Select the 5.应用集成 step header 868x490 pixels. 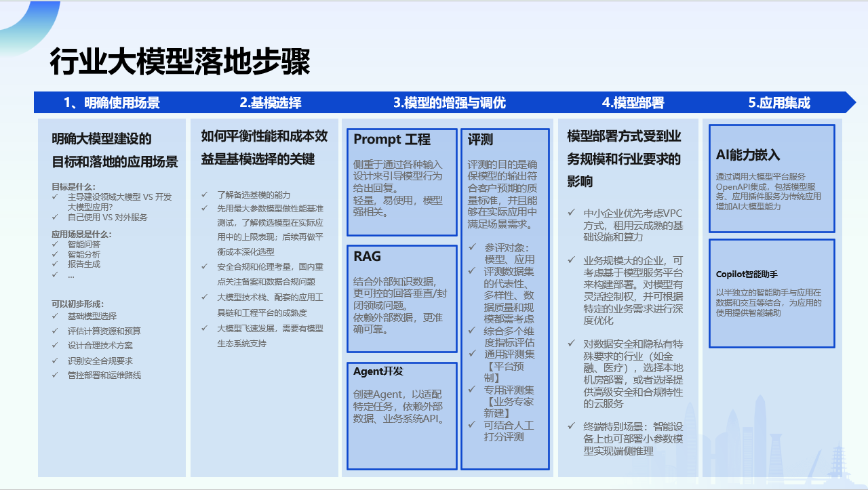click(x=779, y=103)
